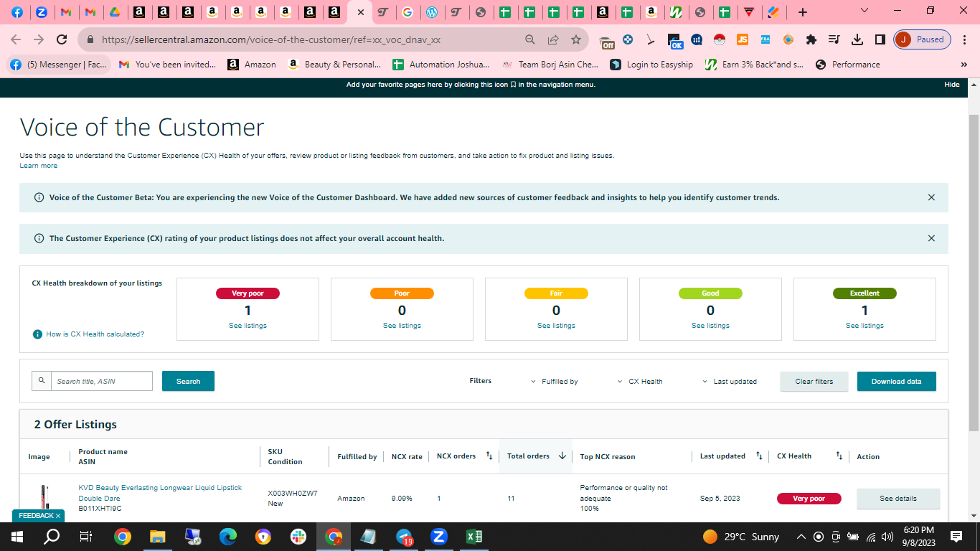Click the browser forward arrow
The width and height of the screenshot is (980, 551).
[x=39, y=40]
